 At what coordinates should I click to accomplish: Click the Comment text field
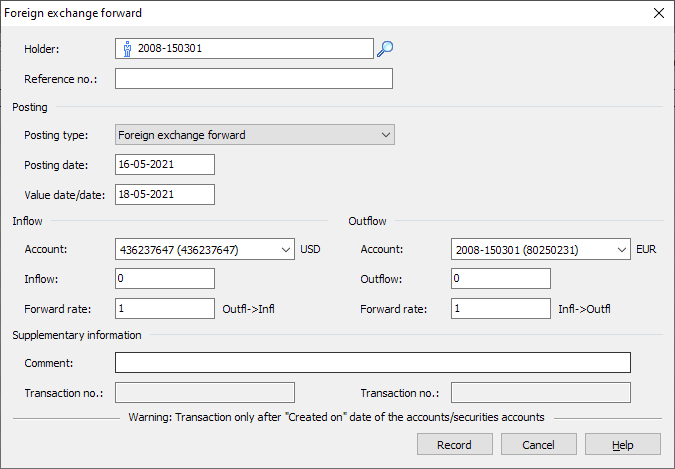click(x=372, y=363)
